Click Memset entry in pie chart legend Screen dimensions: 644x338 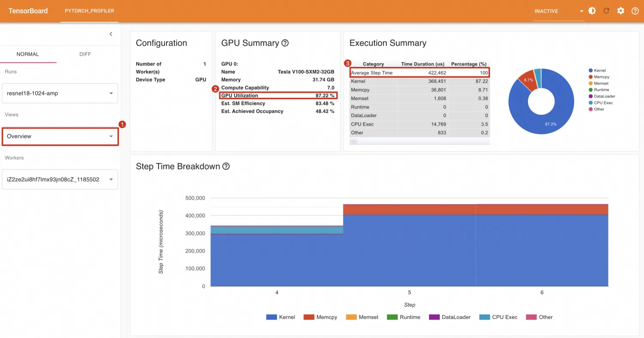(599, 83)
